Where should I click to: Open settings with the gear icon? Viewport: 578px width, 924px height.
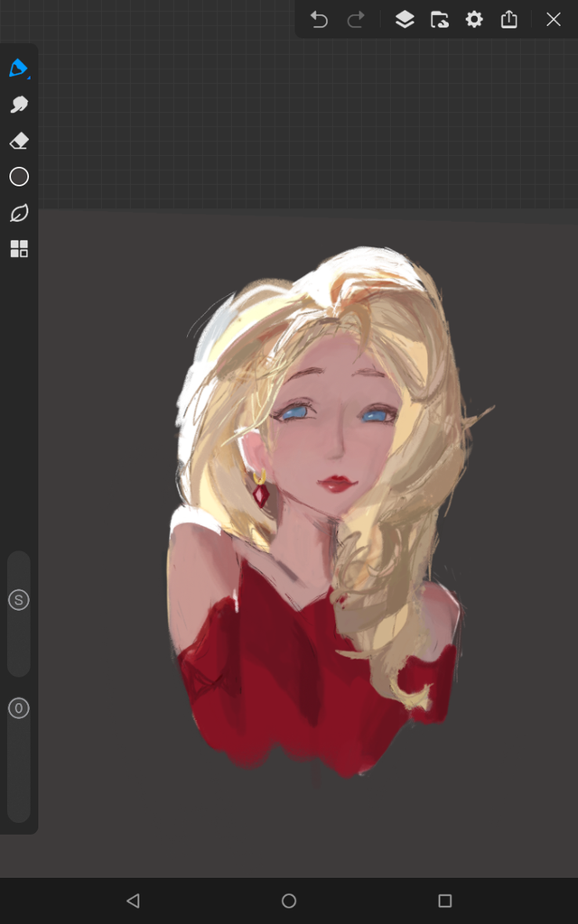pyautogui.click(x=474, y=20)
